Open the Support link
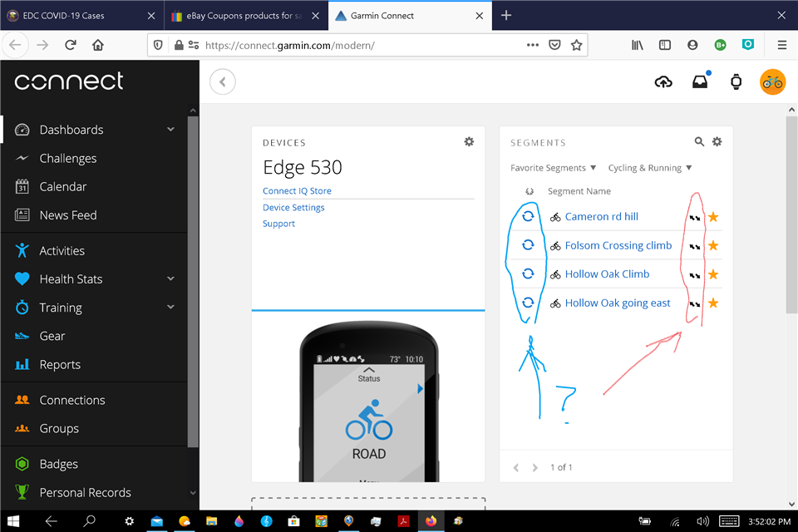The height and width of the screenshot is (532, 798). pos(278,224)
